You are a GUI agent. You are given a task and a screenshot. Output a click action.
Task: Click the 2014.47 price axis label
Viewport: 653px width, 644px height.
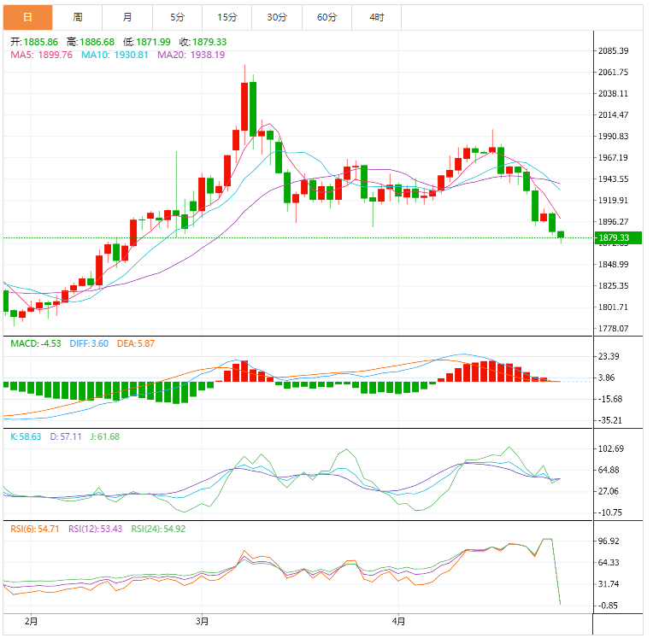pos(613,115)
